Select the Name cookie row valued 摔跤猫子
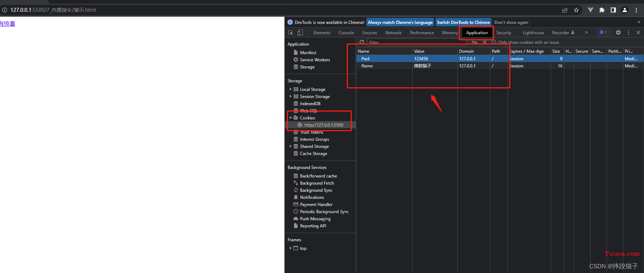 pos(500,66)
